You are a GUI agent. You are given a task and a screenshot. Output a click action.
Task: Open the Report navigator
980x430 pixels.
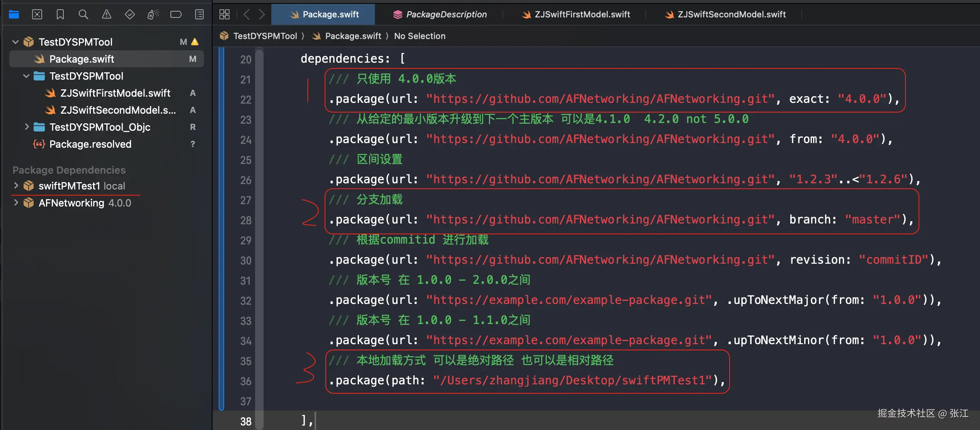pyautogui.click(x=199, y=14)
